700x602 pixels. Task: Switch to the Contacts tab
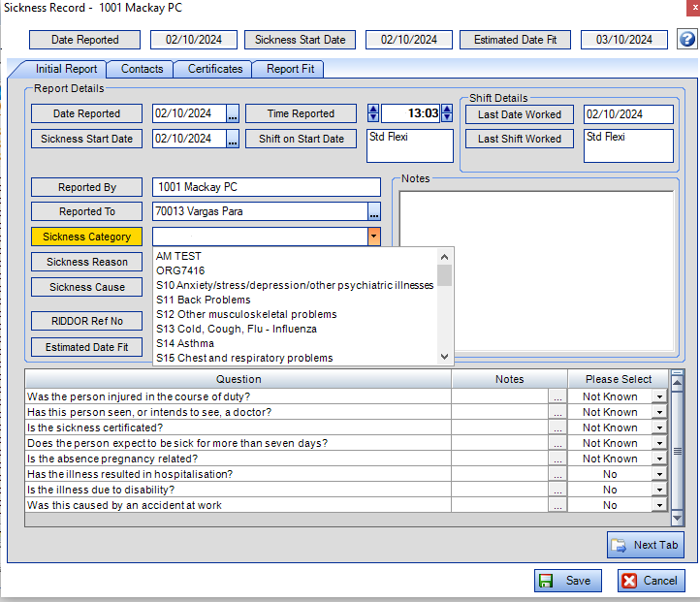[142, 69]
